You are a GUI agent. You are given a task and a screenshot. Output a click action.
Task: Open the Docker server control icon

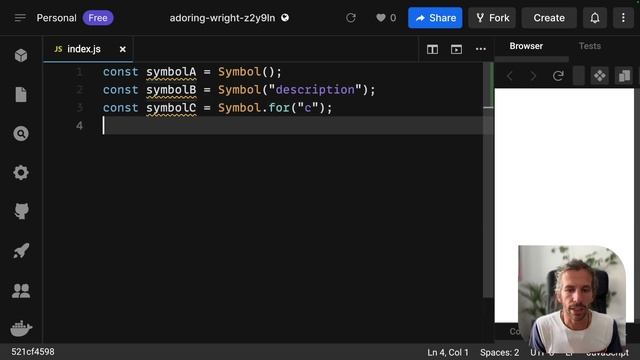click(21, 328)
